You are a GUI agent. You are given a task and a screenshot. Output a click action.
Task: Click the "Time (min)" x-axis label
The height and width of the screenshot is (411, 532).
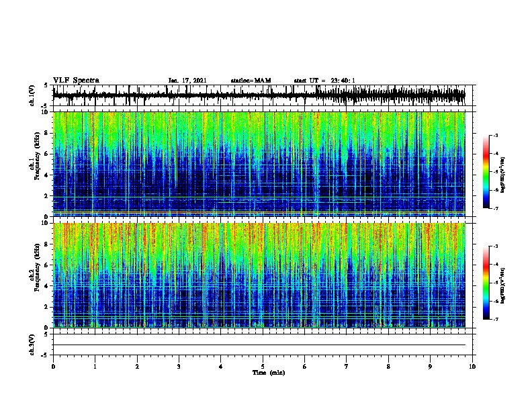pyautogui.click(x=269, y=373)
